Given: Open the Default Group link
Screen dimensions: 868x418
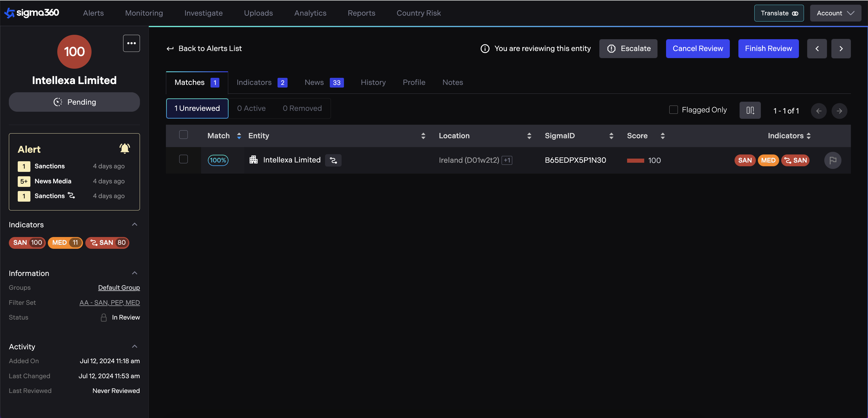Looking at the screenshot, I should (x=119, y=287).
